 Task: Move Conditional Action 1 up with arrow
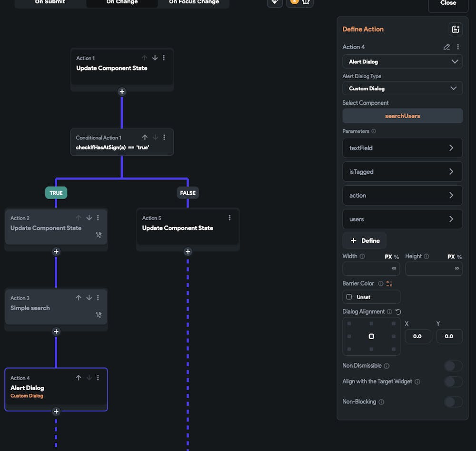pos(145,137)
